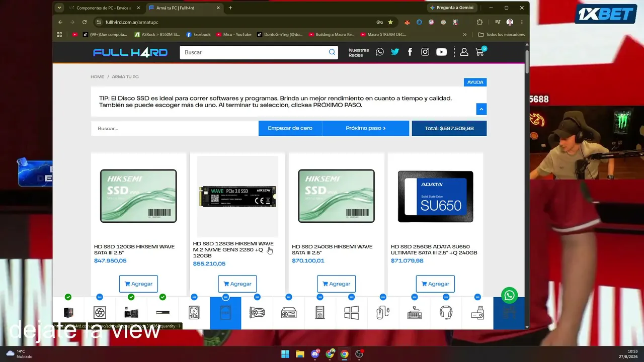This screenshot has width=644, height=362.
Task: Add the 120GB Hiksemi Wave SSD
Action: click(138, 284)
